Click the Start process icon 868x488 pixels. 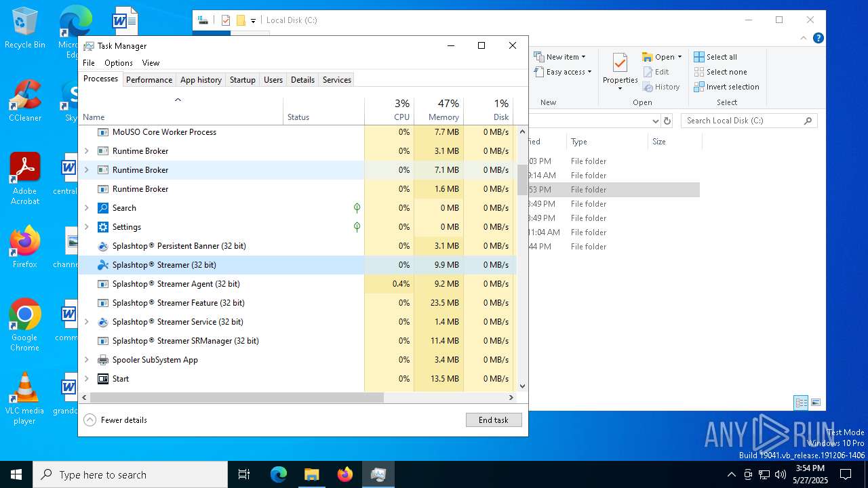pos(103,379)
